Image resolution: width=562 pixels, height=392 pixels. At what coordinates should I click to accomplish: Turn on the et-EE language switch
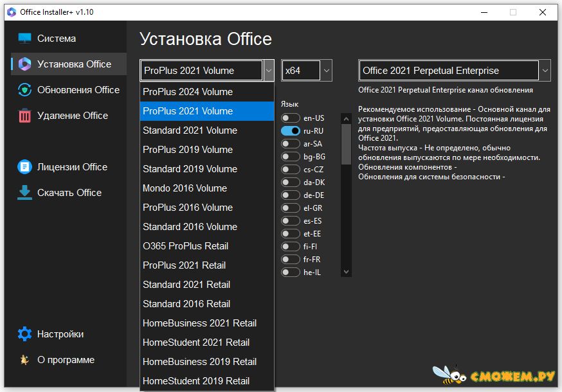coord(290,234)
